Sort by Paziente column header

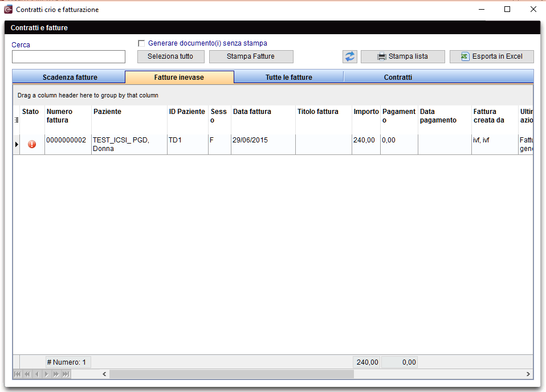click(x=129, y=120)
